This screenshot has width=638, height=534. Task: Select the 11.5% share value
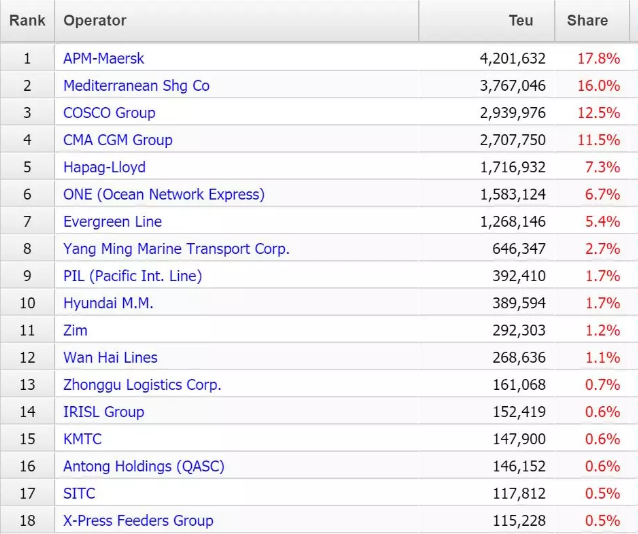(x=599, y=140)
